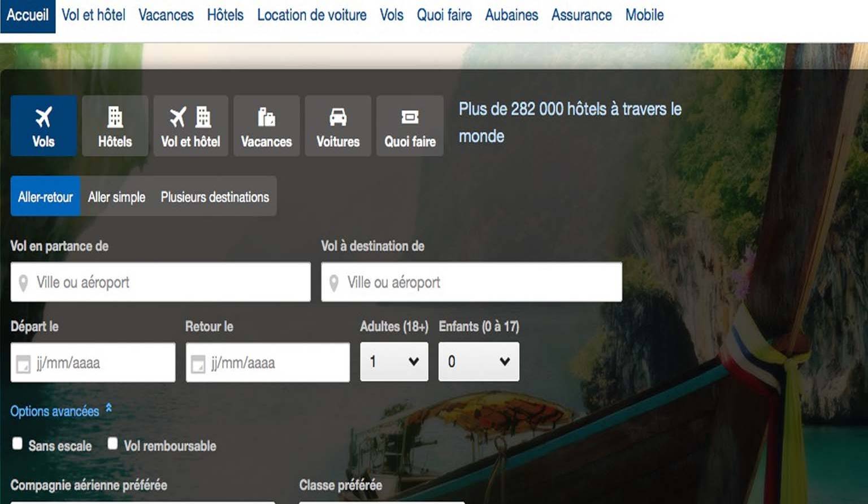Select the Quoi faire ticket tab
The height and width of the screenshot is (504, 868).
pos(410,125)
